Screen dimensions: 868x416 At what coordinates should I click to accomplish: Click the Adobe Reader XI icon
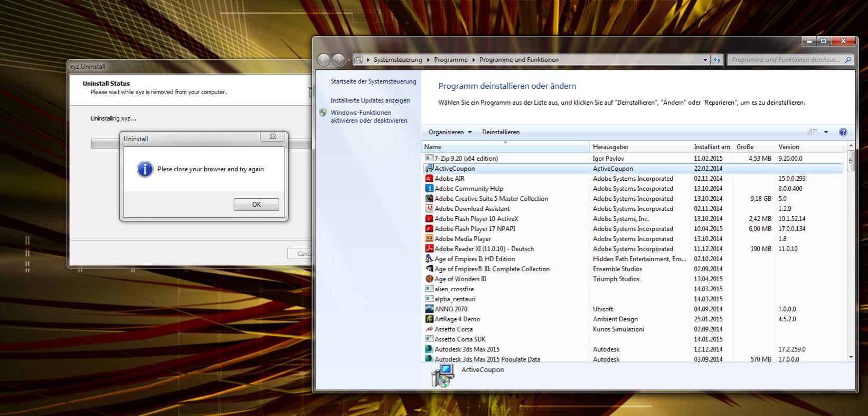tap(429, 248)
